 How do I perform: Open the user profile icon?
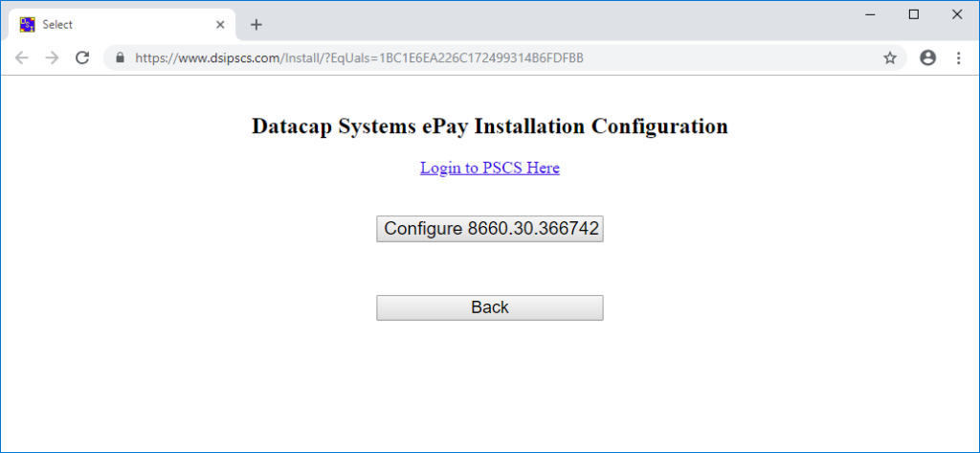[x=928, y=58]
